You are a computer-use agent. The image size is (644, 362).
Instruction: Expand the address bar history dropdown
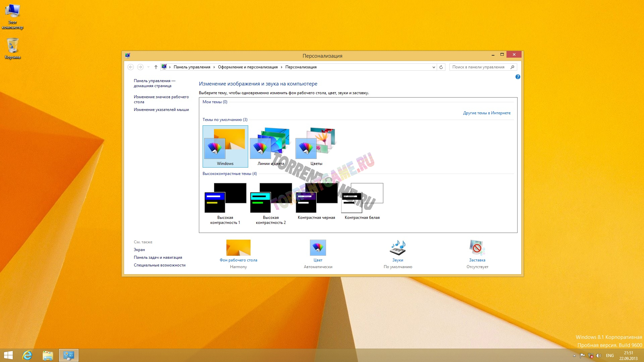click(x=434, y=67)
